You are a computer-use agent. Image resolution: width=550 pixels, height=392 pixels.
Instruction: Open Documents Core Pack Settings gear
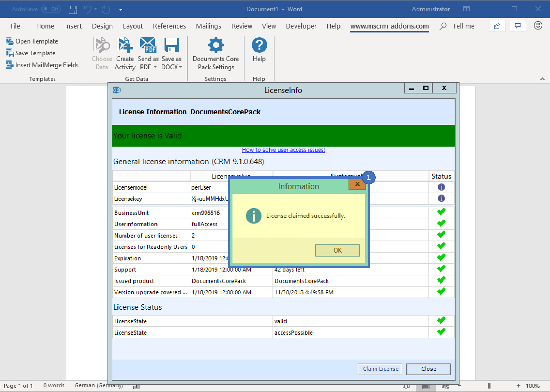click(x=216, y=45)
